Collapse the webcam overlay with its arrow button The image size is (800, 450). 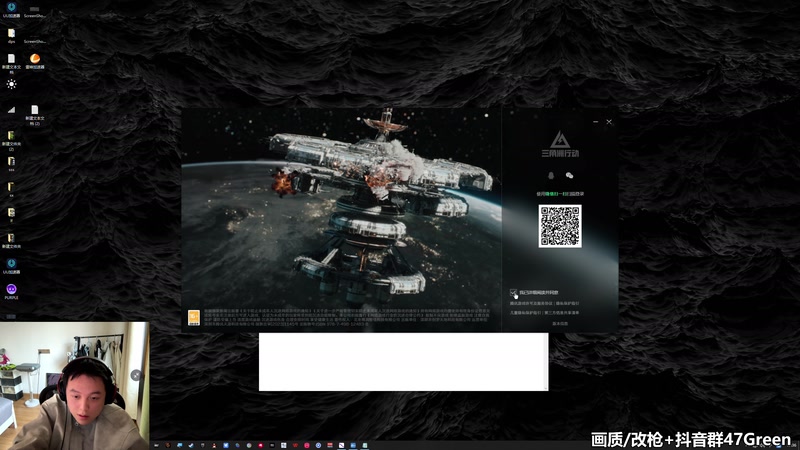click(x=136, y=376)
